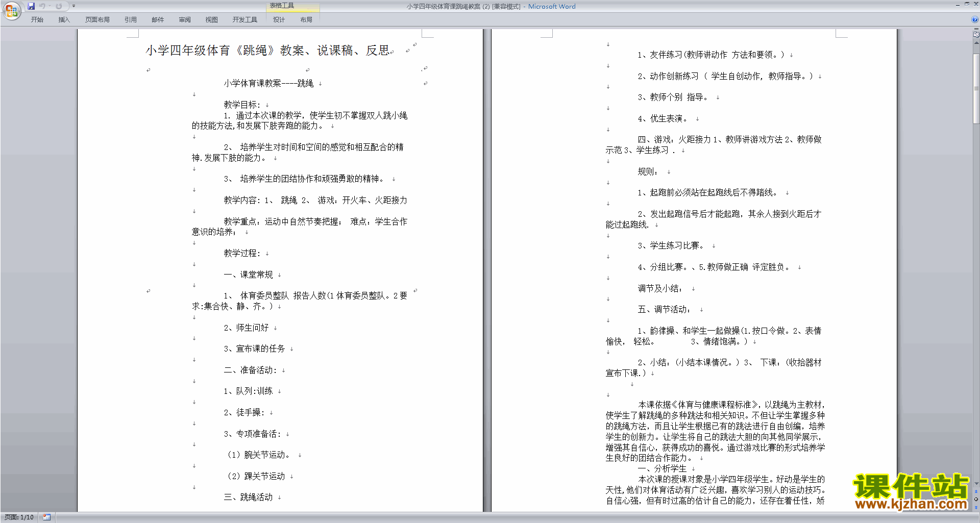
Task: Click the heading 三、跳绳活动
Action: 248,497
